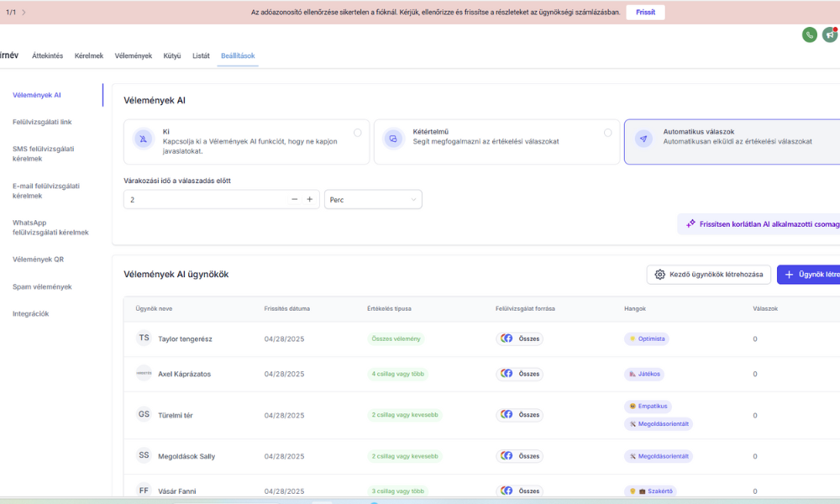
Task: Open the megaphone announcements icon
Action: (830, 34)
